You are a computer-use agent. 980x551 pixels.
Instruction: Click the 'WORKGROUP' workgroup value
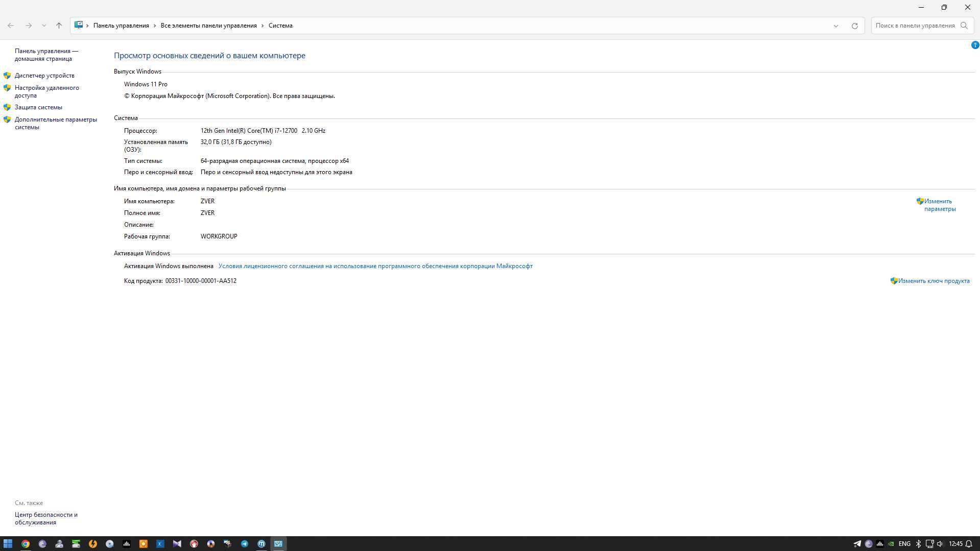tap(219, 236)
